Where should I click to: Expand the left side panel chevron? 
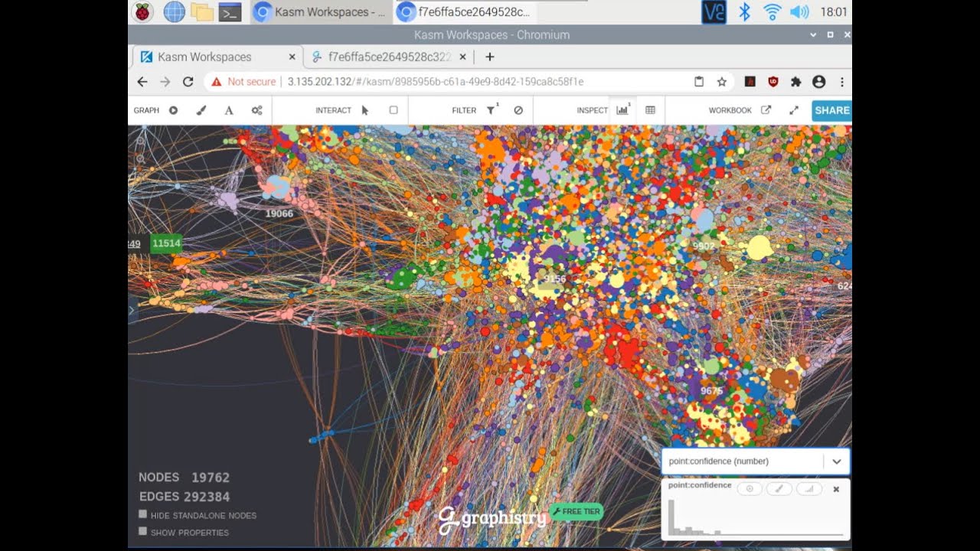click(x=131, y=310)
